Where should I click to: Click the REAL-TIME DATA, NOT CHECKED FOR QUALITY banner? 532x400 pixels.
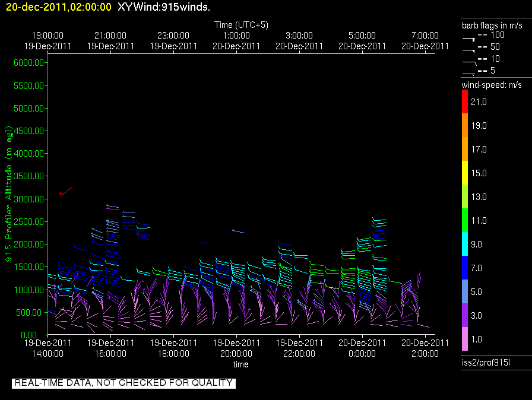click(123, 383)
